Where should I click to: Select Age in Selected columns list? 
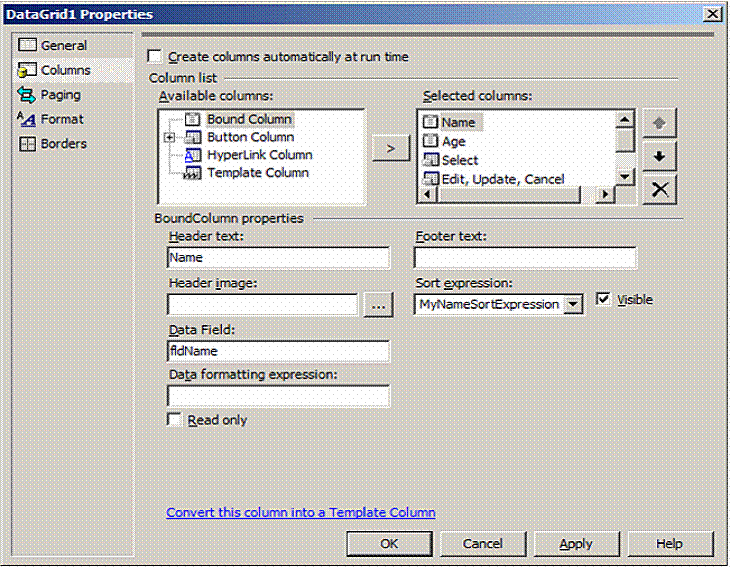point(453,141)
